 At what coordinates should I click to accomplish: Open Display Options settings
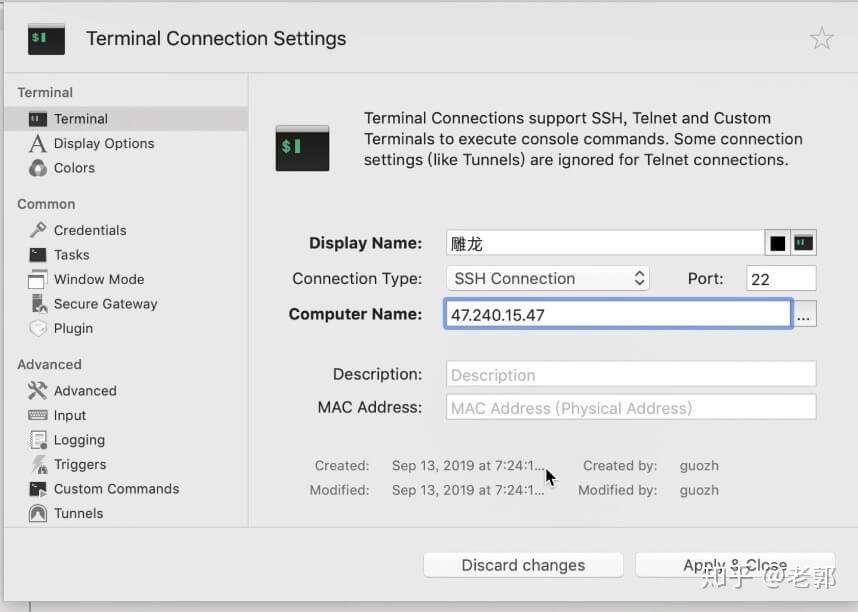click(x=103, y=143)
